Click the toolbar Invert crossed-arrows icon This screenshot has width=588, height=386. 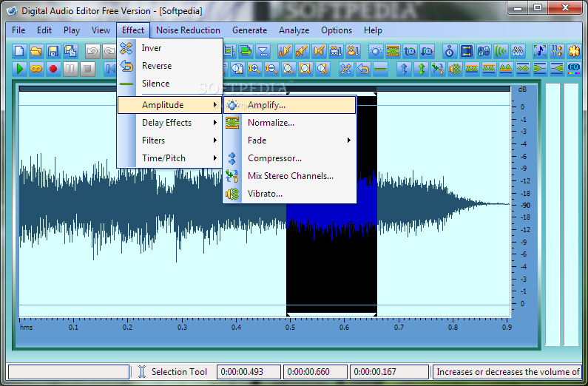point(346,69)
